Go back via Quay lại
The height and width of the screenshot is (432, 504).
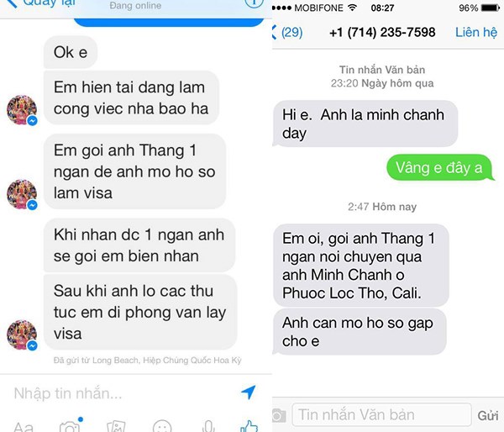point(40,3)
